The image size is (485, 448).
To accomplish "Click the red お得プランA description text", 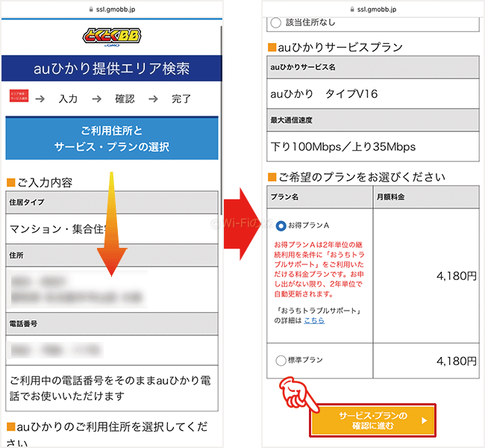I will (x=319, y=270).
